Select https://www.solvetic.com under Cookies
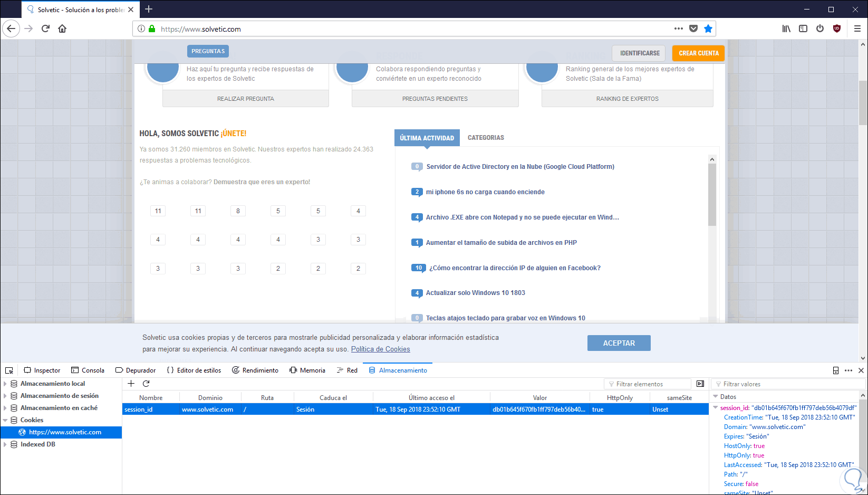 coord(61,432)
